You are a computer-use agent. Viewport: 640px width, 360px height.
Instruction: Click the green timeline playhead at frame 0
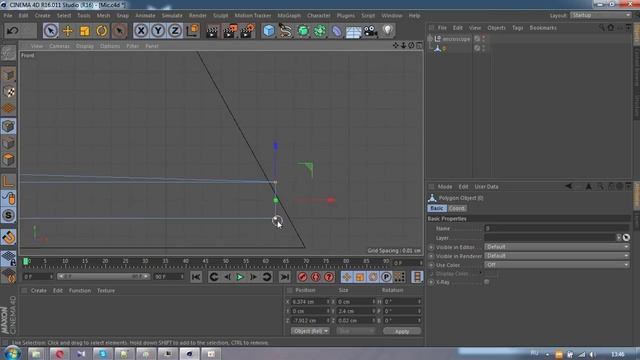coord(26,261)
